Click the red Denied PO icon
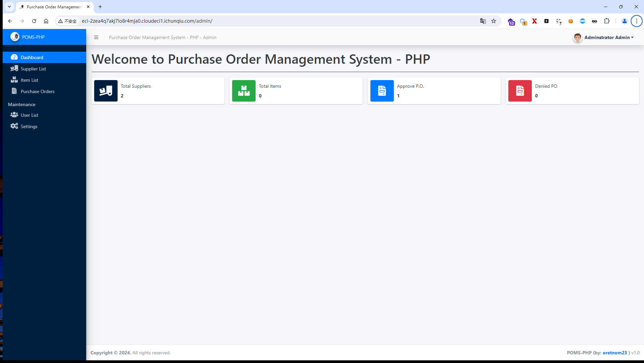644x363 pixels. click(x=520, y=91)
